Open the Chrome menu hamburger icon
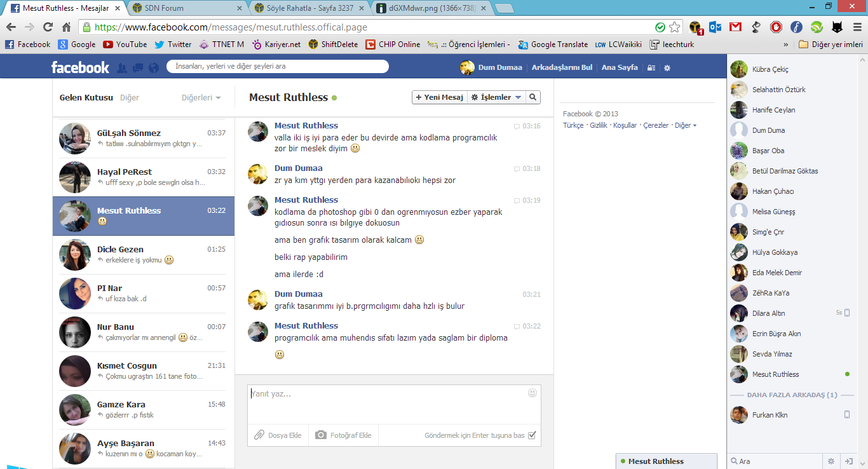The height and width of the screenshot is (469, 868). tap(856, 27)
